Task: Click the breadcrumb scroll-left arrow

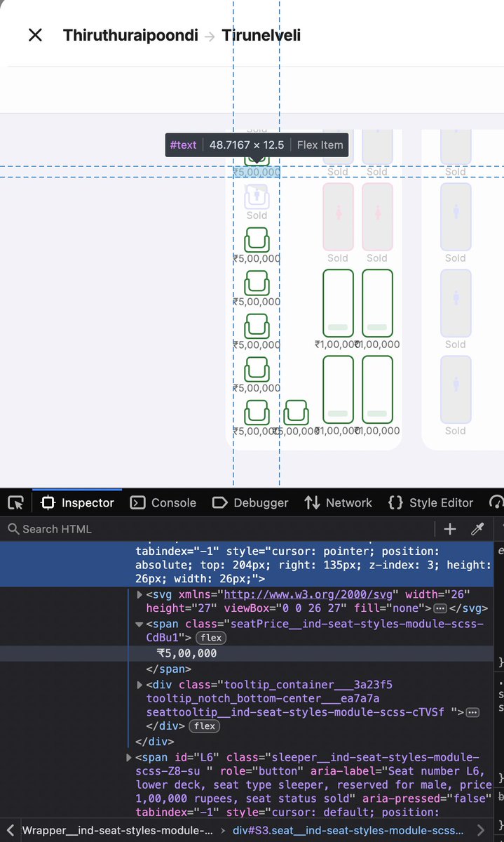Action: click(x=11, y=831)
